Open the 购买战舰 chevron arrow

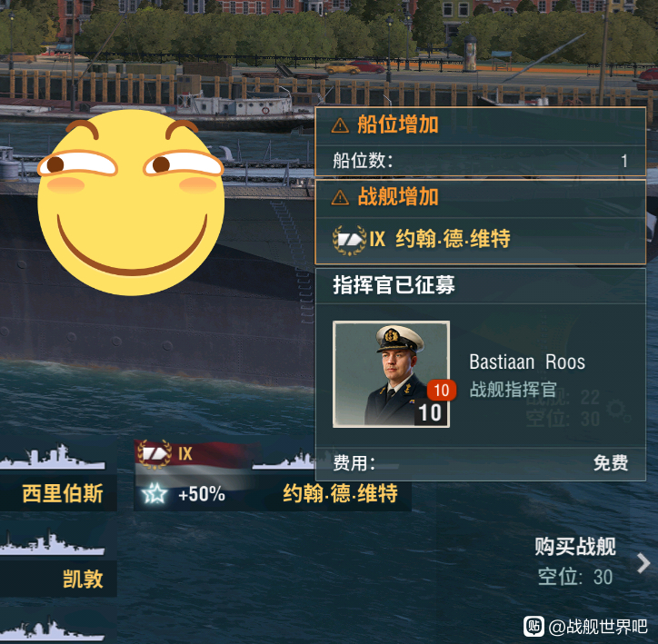643,563
